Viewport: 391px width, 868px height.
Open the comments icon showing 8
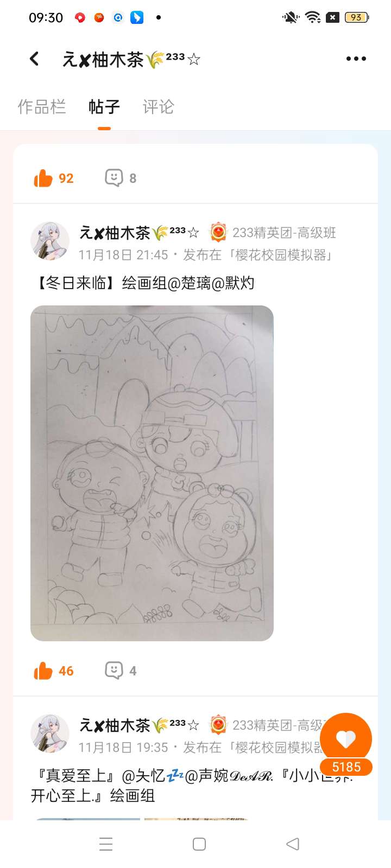pyautogui.click(x=114, y=177)
